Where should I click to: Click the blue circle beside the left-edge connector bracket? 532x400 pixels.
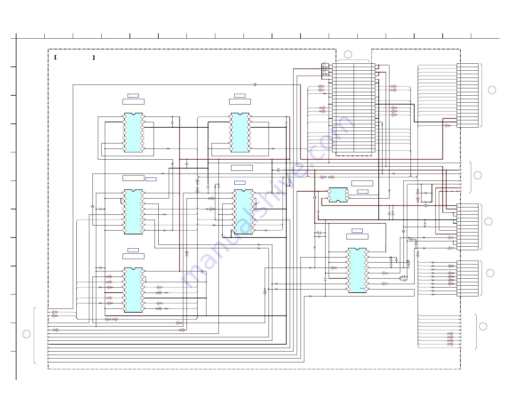pos(27,334)
